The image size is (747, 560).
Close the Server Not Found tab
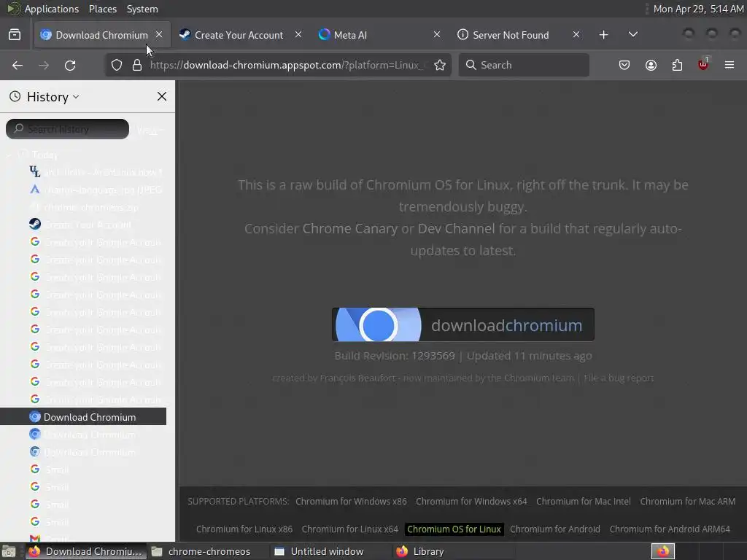(576, 35)
